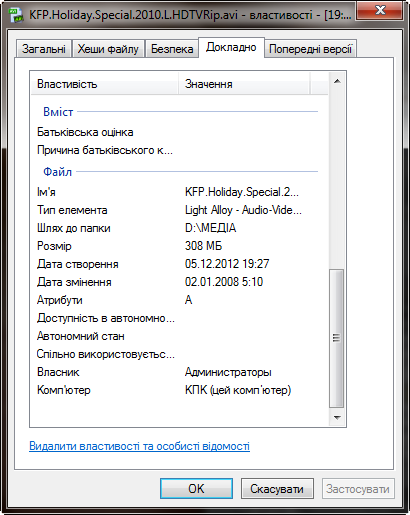Click the scrollbar down arrow
The width and height of the screenshot is (410, 515).
pos(337,417)
